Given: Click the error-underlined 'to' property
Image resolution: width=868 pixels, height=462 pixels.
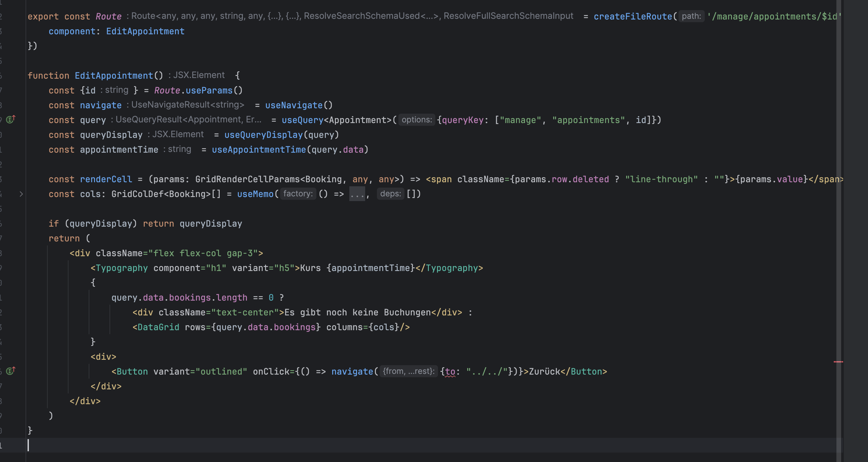Looking at the screenshot, I should coord(450,372).
